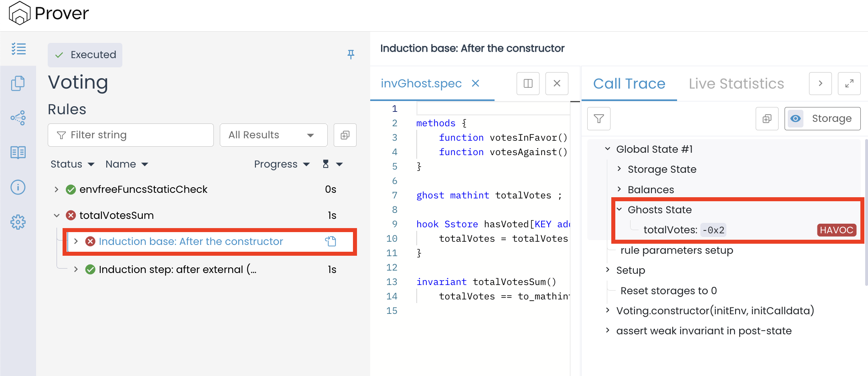Open the rules list sidebar icon

(18, 49)
